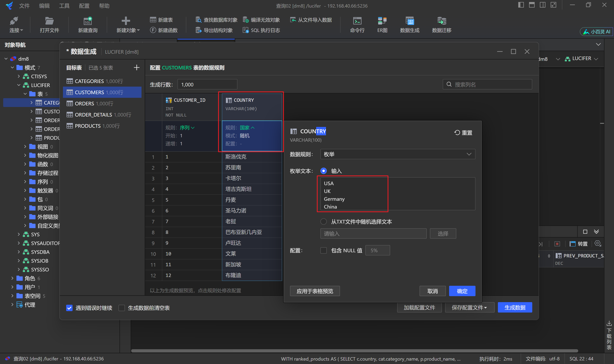Select 从TXT文件中随机选择文本 radio option

tap(323, 222)
